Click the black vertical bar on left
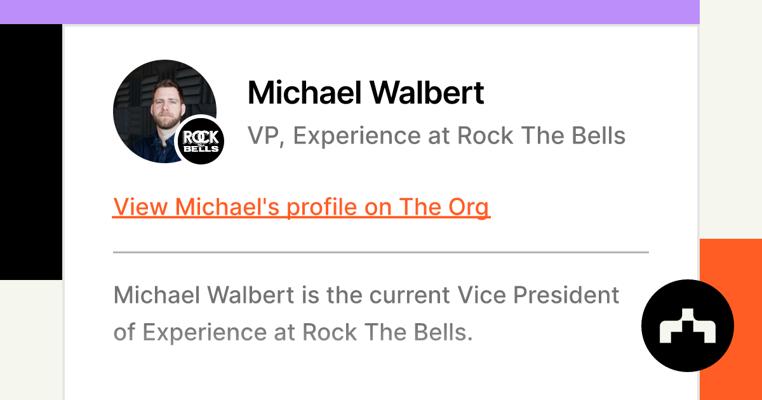The image size is (762, 400). point(30,152)
